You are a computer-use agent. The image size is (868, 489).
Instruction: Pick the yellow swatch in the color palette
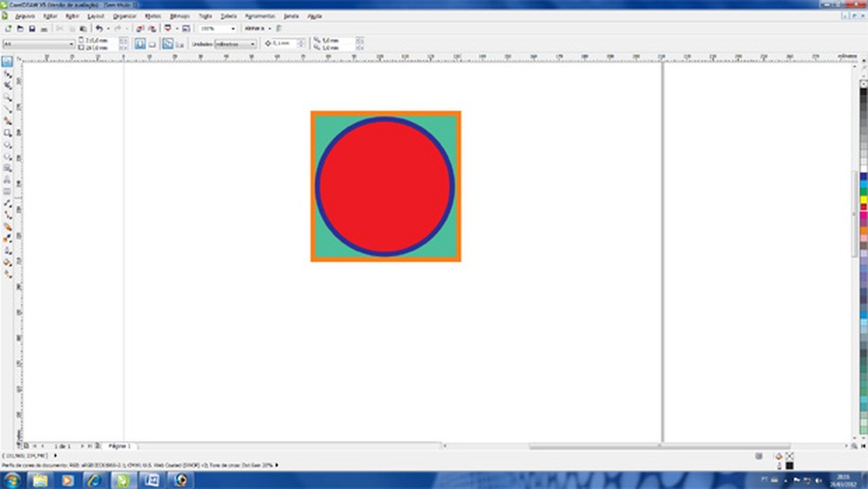864,199
